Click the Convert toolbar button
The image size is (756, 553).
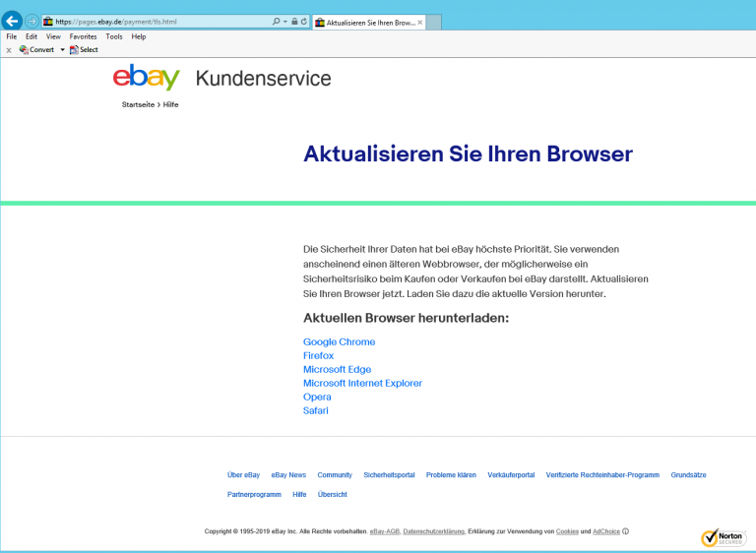click(36, 49)
